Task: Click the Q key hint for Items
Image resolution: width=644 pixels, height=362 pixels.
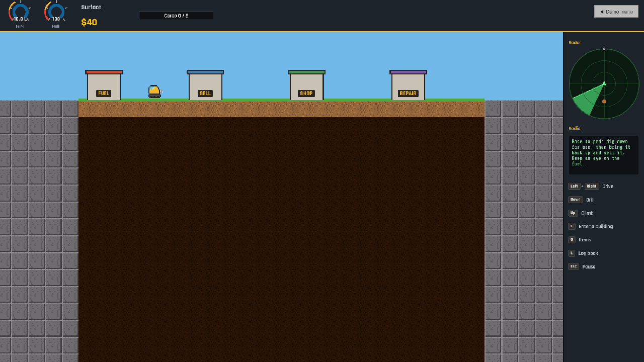Action: (x=572, y=240)
